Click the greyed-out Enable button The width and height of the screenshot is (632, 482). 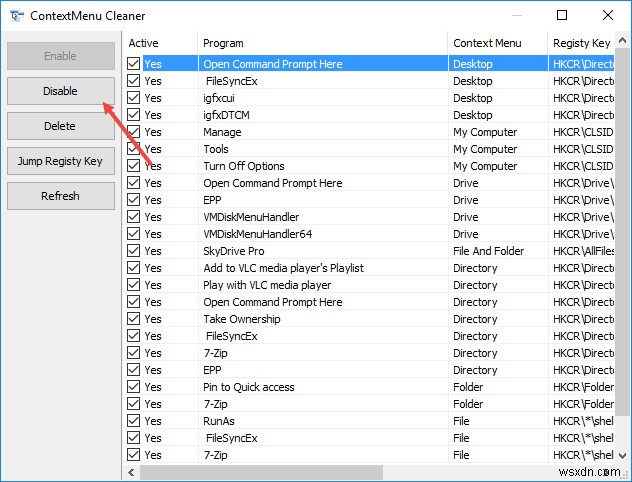pyautogui.click(x=61, y=56)
